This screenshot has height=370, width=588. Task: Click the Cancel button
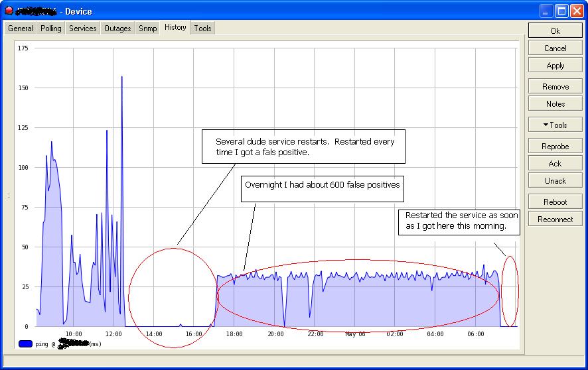click(555, 48)
